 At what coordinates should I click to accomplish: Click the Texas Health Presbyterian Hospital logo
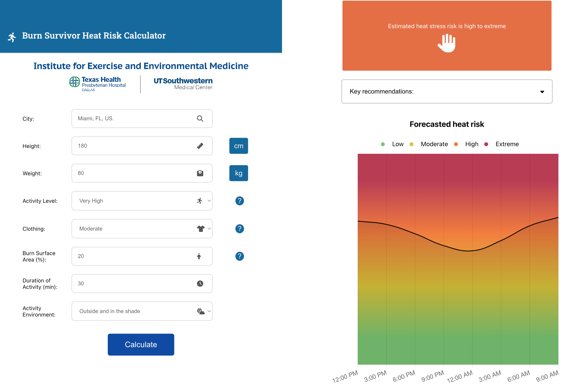(97, 84)
